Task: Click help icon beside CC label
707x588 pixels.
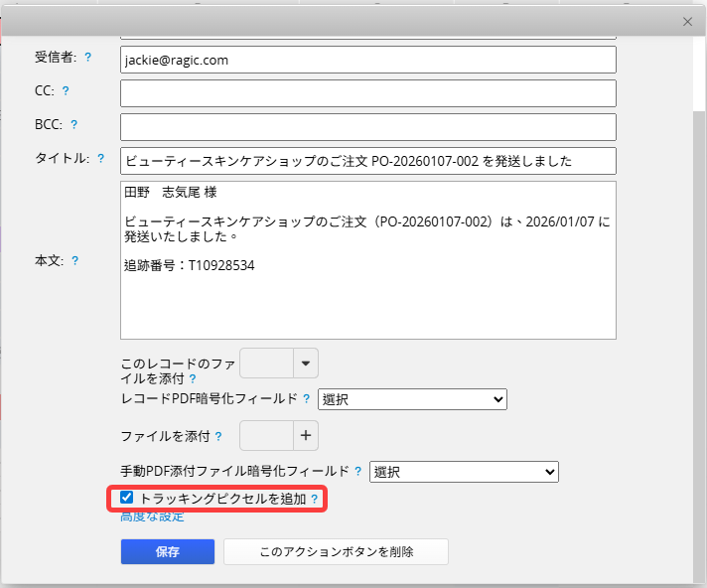Action: pos(66,91)
